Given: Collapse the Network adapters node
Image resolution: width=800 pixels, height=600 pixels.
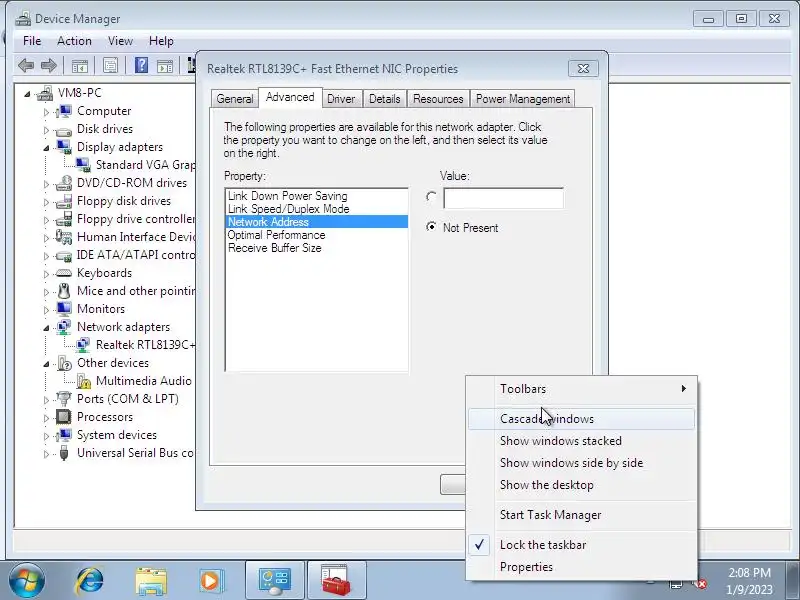Looking at the screenshot, I should click(46, 328).
